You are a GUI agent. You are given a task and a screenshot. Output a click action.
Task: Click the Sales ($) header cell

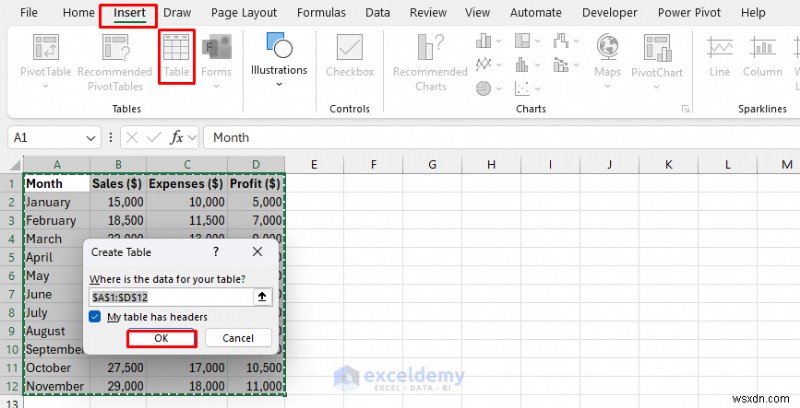(118, 184)
